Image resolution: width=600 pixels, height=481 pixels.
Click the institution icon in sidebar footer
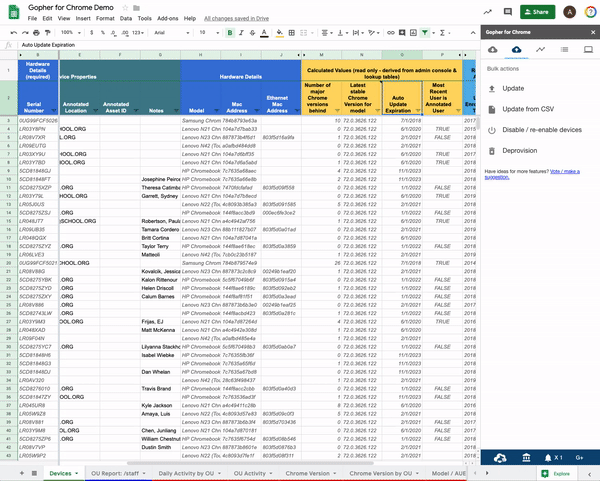click(x=526, y=458)
